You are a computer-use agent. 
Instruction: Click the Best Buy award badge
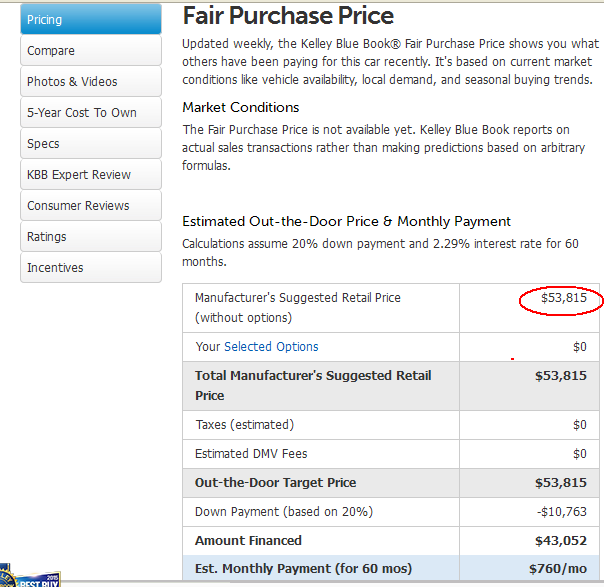pyautogui.click(x=29, y=576)
